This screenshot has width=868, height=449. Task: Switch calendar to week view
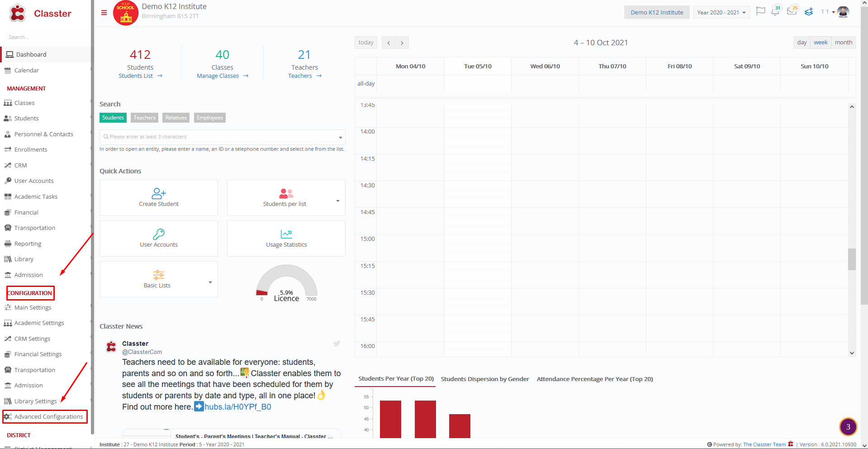[821, 42]
